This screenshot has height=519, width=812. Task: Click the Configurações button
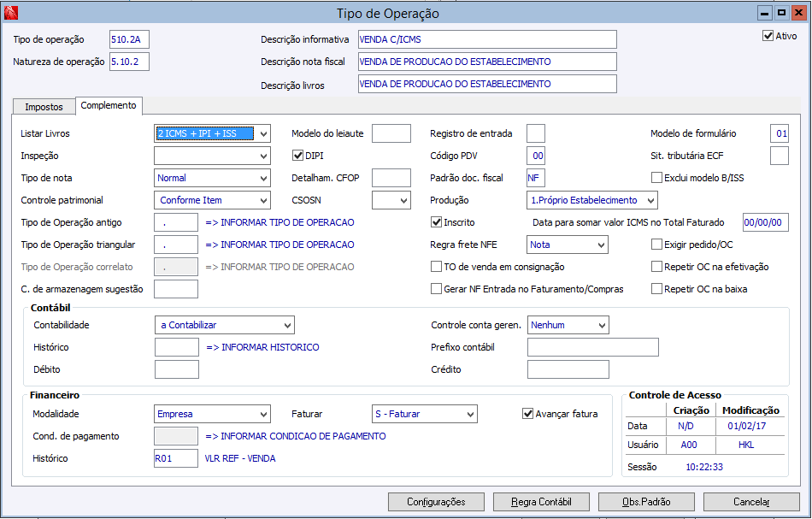tap(436, 502)
